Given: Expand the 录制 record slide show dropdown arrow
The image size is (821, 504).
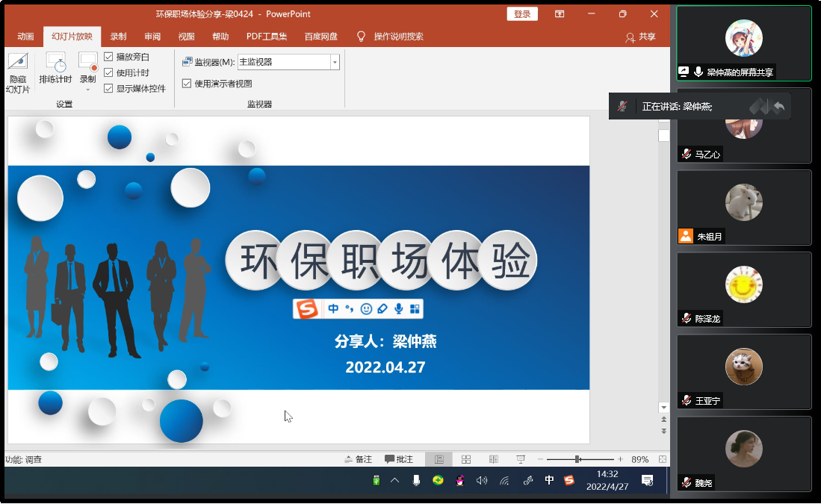Looking at the screenshot, I should (x=88, y=90).
